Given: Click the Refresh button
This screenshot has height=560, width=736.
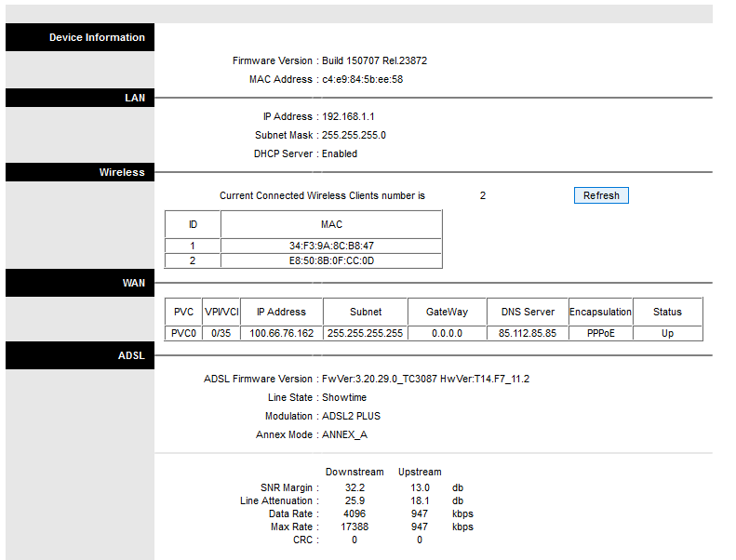Looking at the screenshot, I should (601, 195).
